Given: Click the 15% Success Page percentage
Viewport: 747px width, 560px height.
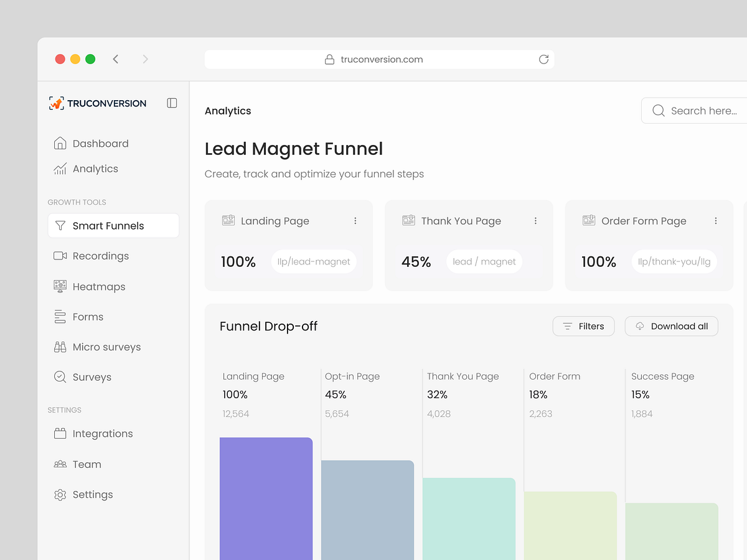Looking at the screenshot, I should pos(641,394).
